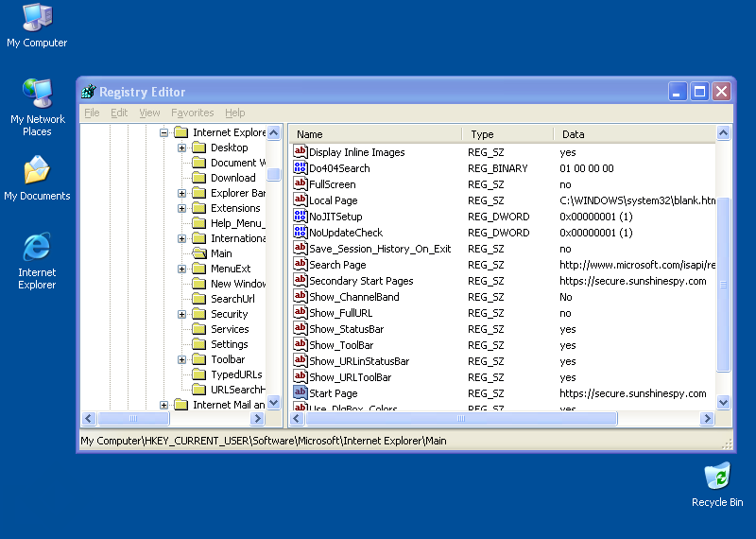
Task: Click the Display Inline Images string icon
Action: (x=300, y=151)
